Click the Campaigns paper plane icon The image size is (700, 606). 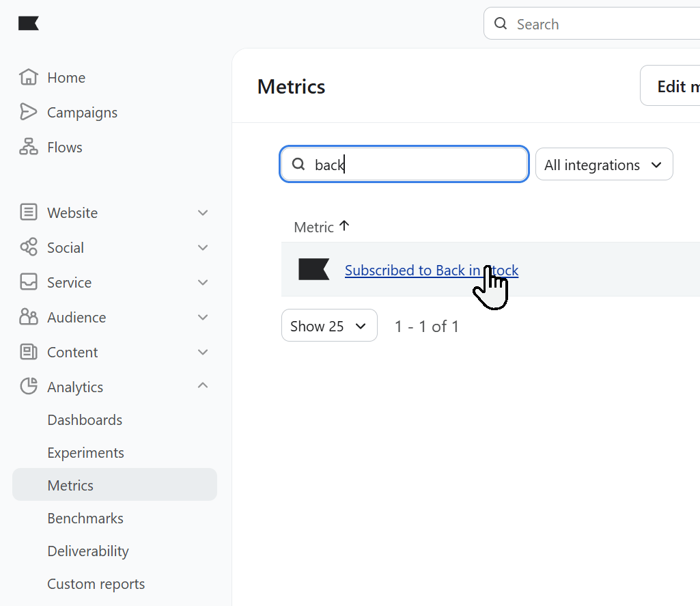pyautogui.click(x=29, y=111)
